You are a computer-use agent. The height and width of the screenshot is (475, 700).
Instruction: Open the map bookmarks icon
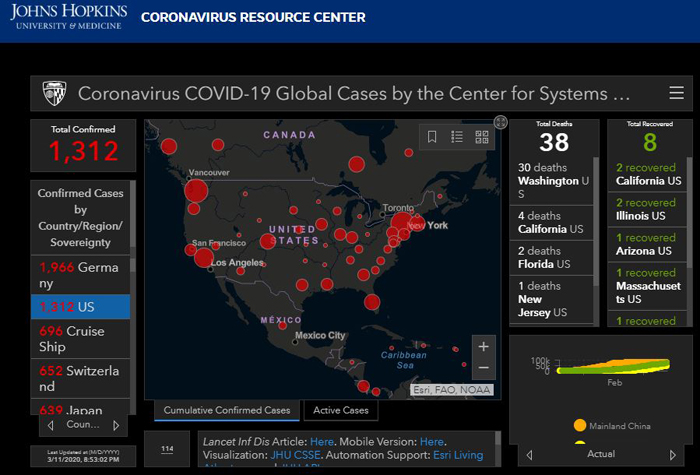[432, 137]
